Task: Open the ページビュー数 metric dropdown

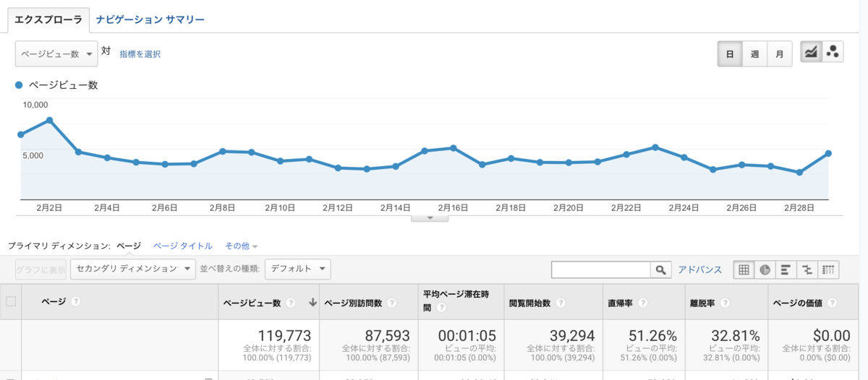Action: coord(56,53)
